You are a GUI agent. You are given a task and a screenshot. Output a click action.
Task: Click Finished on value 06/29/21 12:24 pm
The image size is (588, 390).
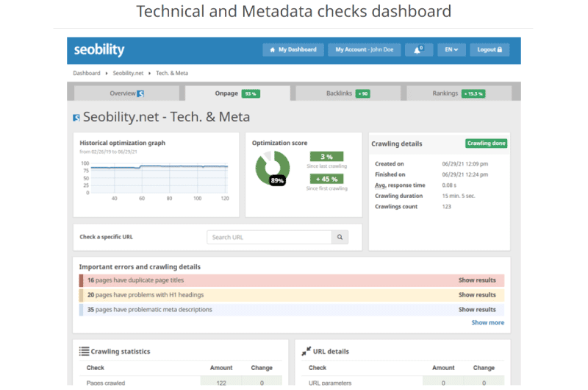(x=465, y=174)
